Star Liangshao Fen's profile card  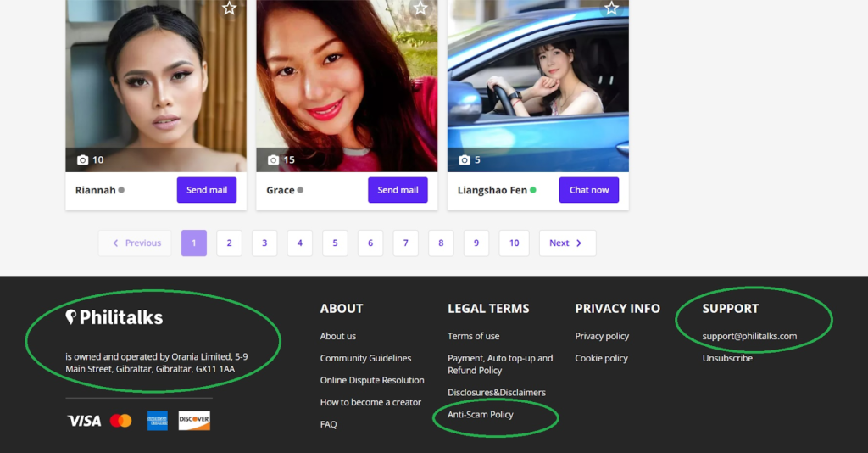(x=611, y=8)
